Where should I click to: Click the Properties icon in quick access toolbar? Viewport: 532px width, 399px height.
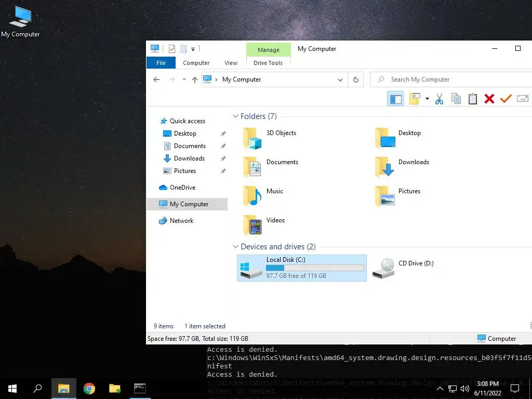172,49
